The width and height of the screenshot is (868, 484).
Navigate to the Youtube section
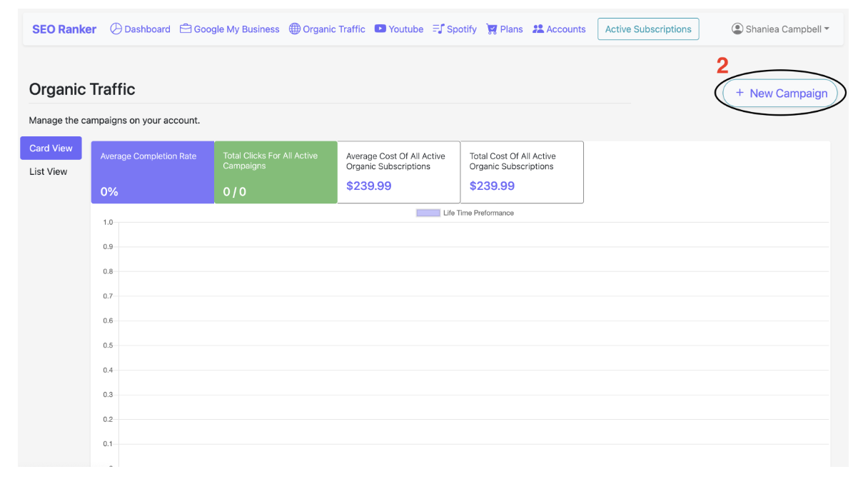399,29
